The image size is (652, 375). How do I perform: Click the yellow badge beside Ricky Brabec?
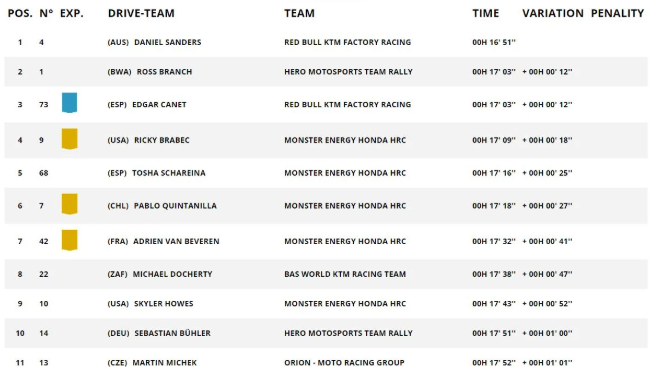69,138
